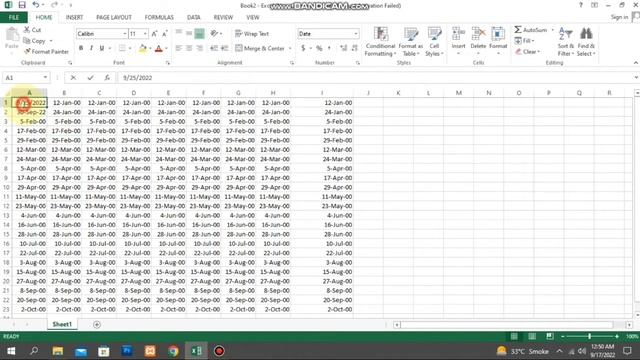Expand the Font dialog launcher

[x=168, y=63]
